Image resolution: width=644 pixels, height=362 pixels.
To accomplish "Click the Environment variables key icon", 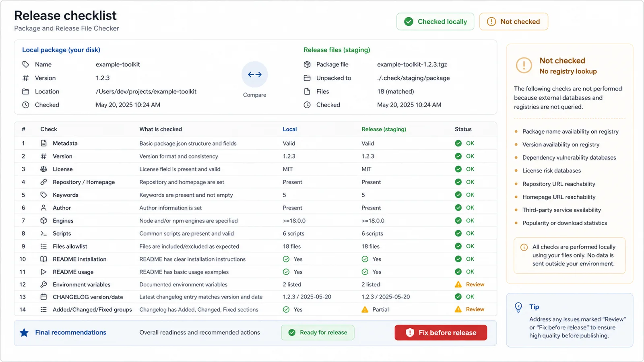I will tap(43, 284).
